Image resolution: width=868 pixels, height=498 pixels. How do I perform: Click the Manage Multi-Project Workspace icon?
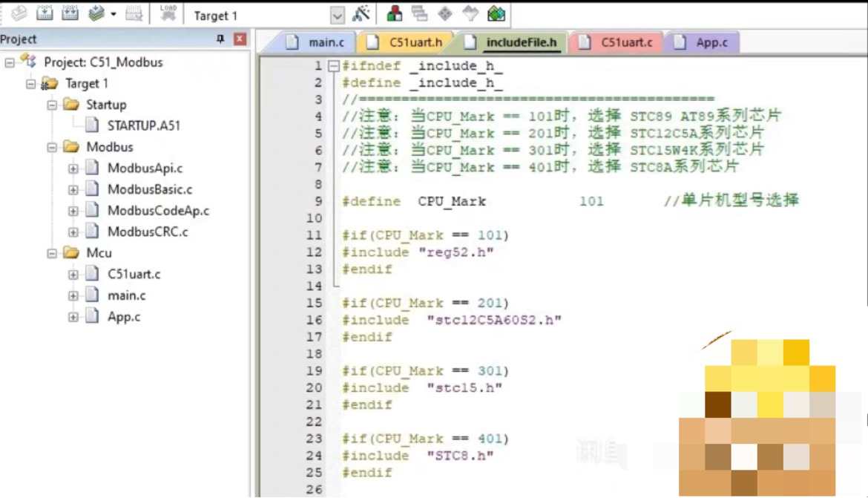pyautogui.click(x=420, y=13)
